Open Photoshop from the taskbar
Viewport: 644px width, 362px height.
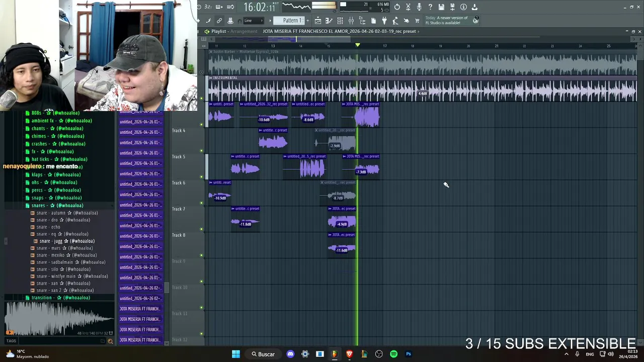(x=409, y=354)
